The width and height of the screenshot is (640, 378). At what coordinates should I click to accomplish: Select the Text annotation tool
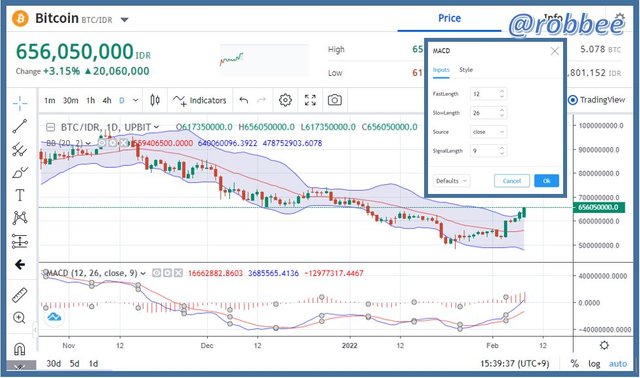point(19,195)
